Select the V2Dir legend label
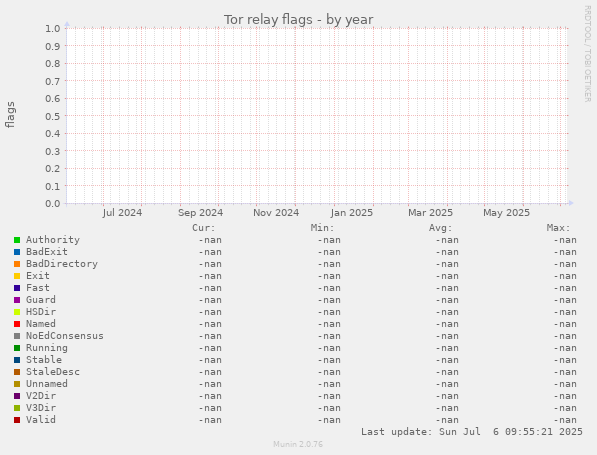The height and width of the screenshot is (455, 597). point(41,396)
